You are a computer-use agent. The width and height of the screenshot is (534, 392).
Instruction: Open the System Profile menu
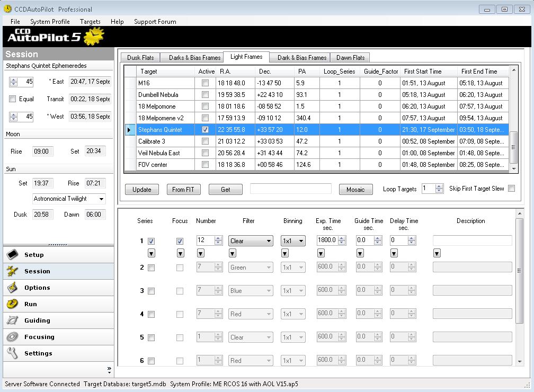[50, 22]
